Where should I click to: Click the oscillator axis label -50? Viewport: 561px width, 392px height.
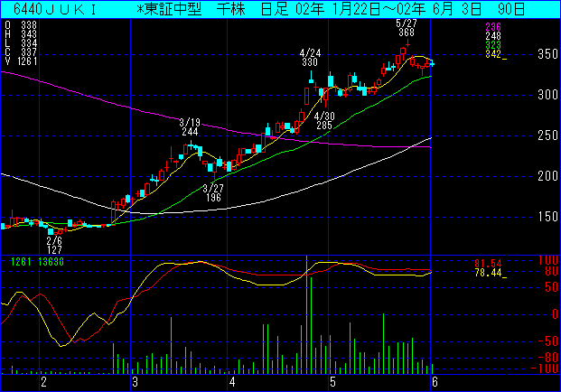548,341
